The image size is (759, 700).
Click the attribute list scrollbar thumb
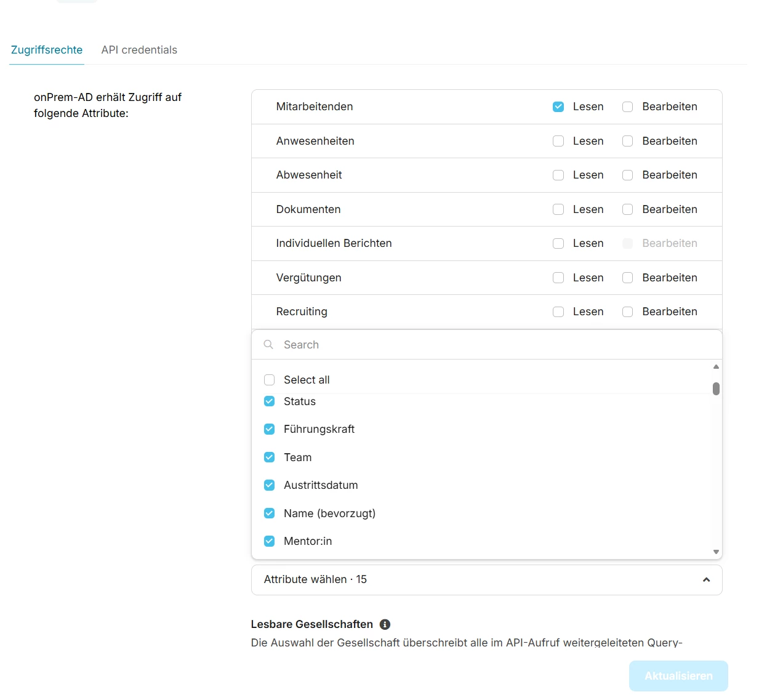pos(716,388)
